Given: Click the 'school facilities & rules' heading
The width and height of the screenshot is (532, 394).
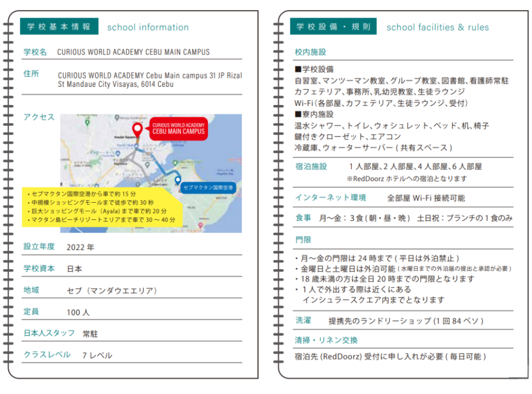Looking at the screenshot, I should [437, 27].
